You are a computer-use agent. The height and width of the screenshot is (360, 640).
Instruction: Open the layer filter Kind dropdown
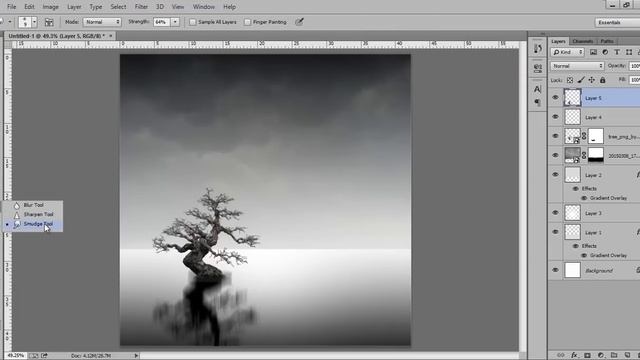tap(568, 52)
